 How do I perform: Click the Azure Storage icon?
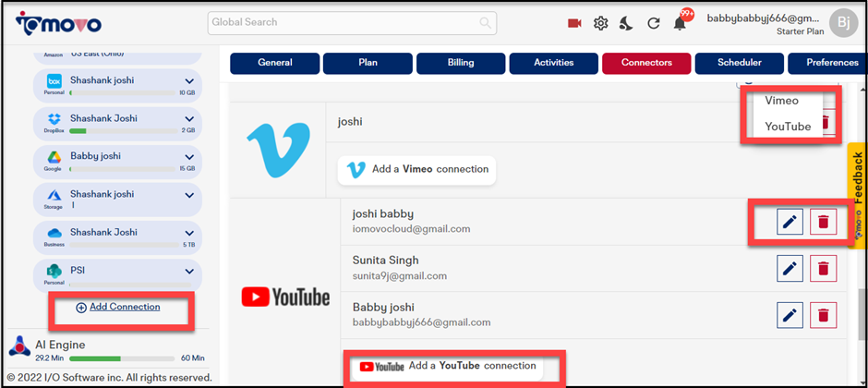[x=54, y=195]
